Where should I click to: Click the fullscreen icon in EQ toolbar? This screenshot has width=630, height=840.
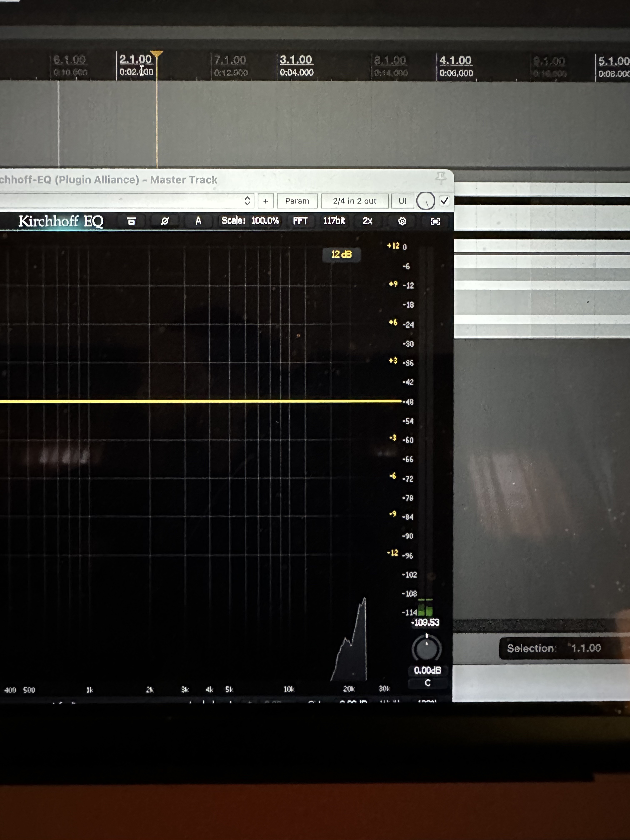point(435,221)
